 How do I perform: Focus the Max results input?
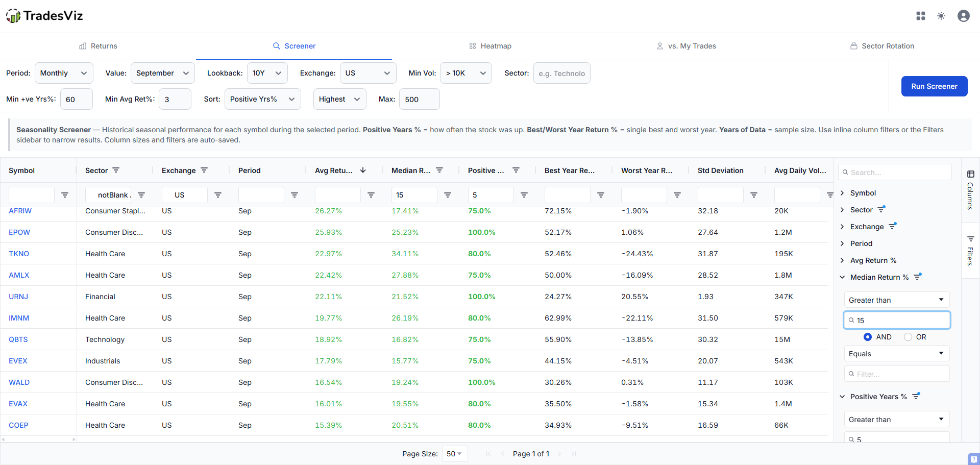(x=419, y=99)
